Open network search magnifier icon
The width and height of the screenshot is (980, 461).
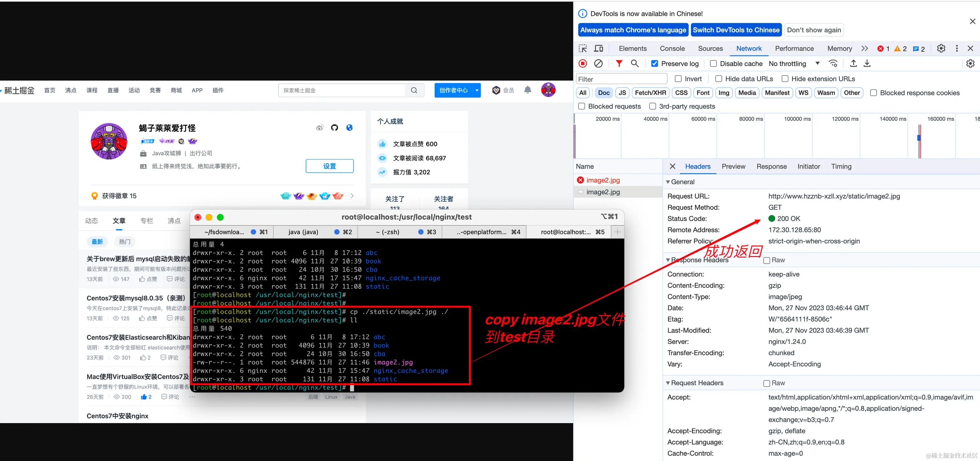coord(635,63)
